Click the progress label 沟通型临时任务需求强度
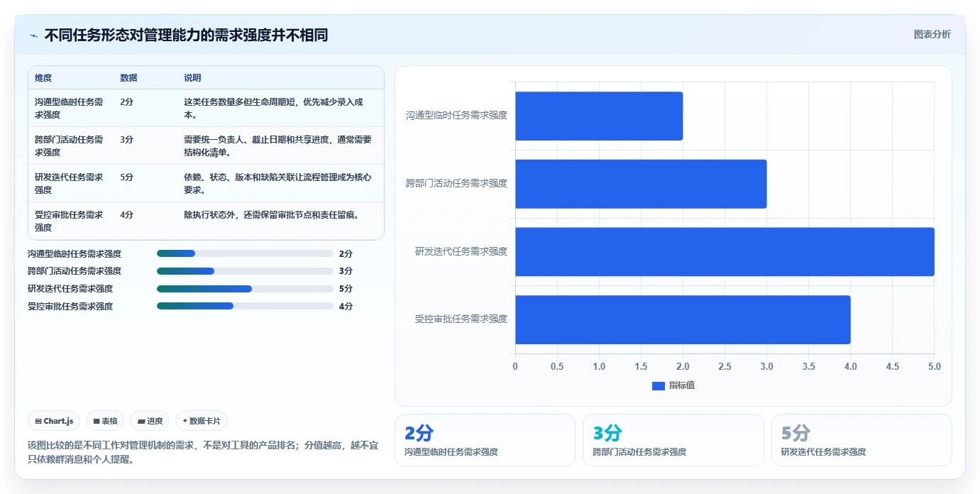 (75, 253)
